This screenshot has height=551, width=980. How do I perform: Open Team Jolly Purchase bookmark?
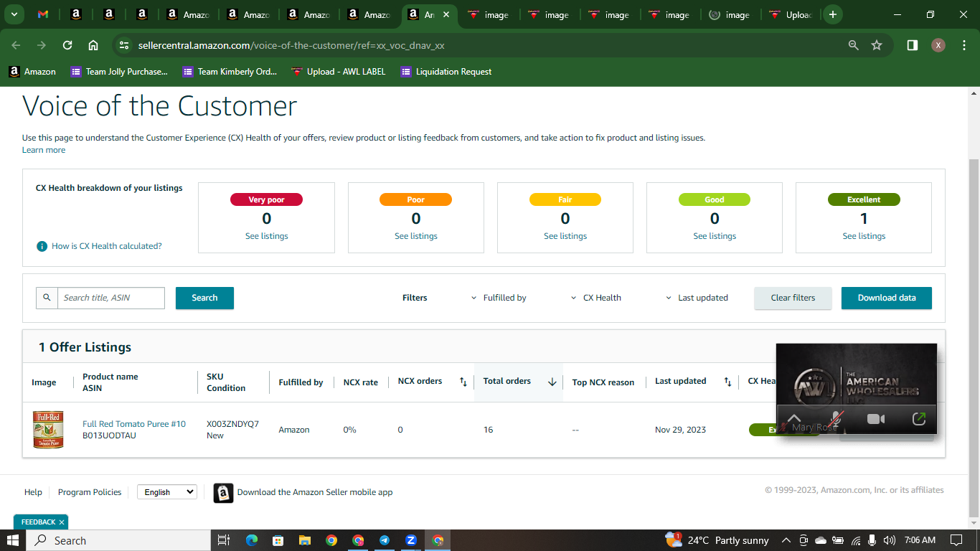119,72
